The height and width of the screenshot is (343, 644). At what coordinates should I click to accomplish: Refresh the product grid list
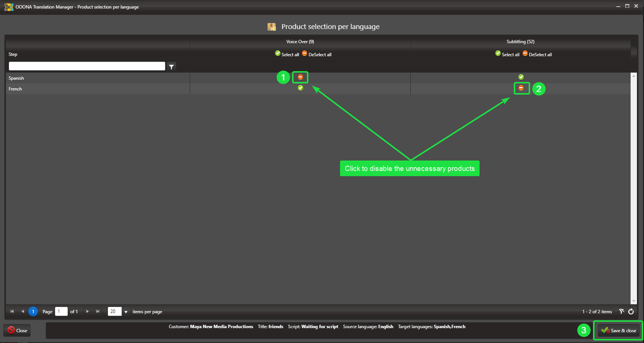coord(631,312)
